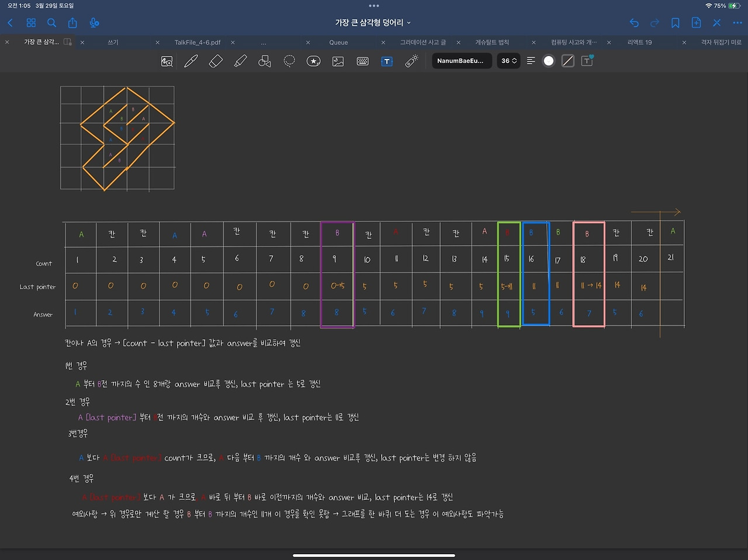Switch to the TalkFile_4-6.pdf tab
Screen dimensions: 748x560
point(198,42)
